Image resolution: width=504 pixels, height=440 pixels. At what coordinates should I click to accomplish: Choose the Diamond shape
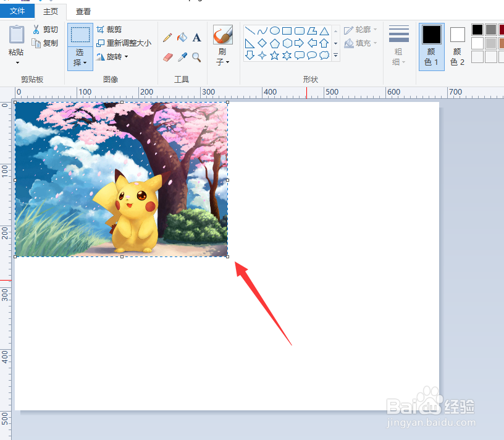coord(262,43)
